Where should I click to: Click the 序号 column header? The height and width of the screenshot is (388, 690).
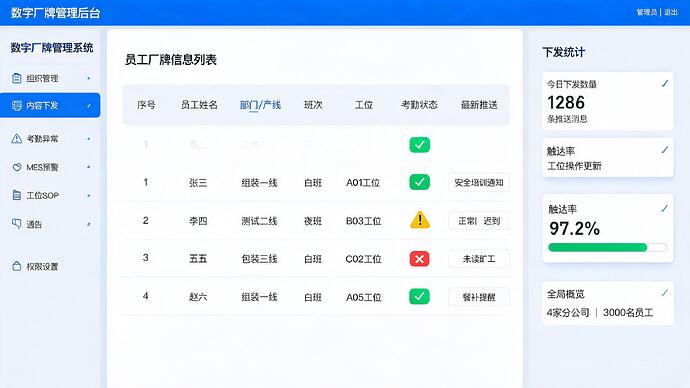146,105
